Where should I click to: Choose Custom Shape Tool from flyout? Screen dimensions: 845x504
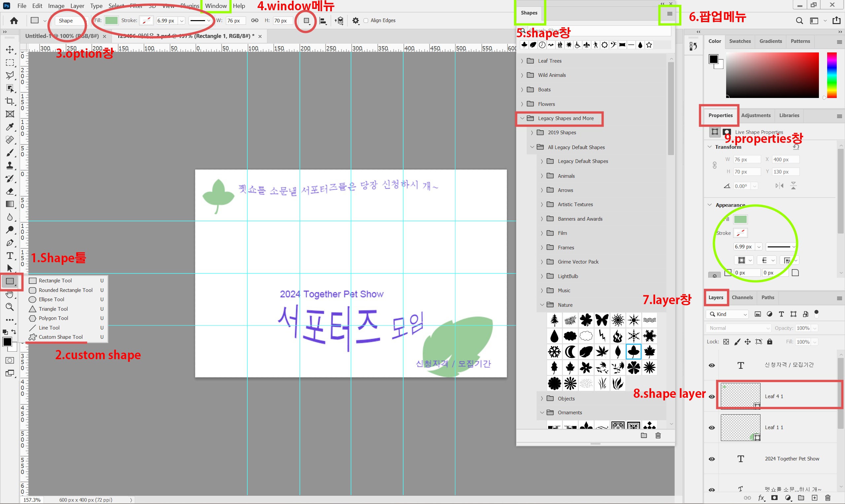tap(60, 337)
